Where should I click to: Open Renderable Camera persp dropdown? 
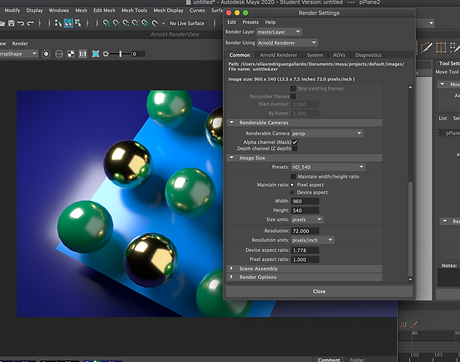(327, 133)
